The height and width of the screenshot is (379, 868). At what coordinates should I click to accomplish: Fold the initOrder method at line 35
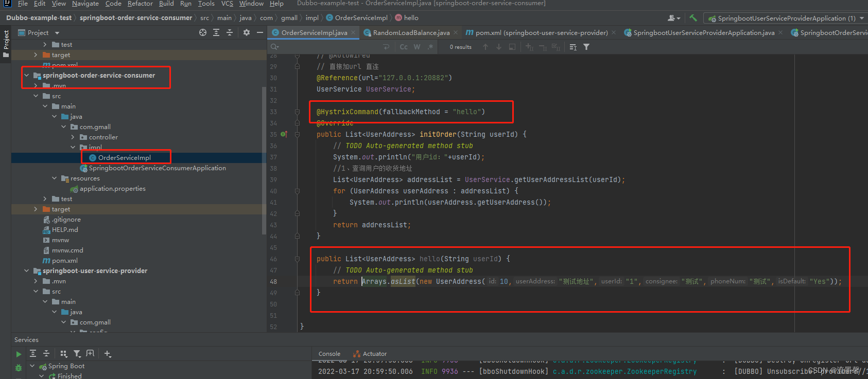(297, 134)
